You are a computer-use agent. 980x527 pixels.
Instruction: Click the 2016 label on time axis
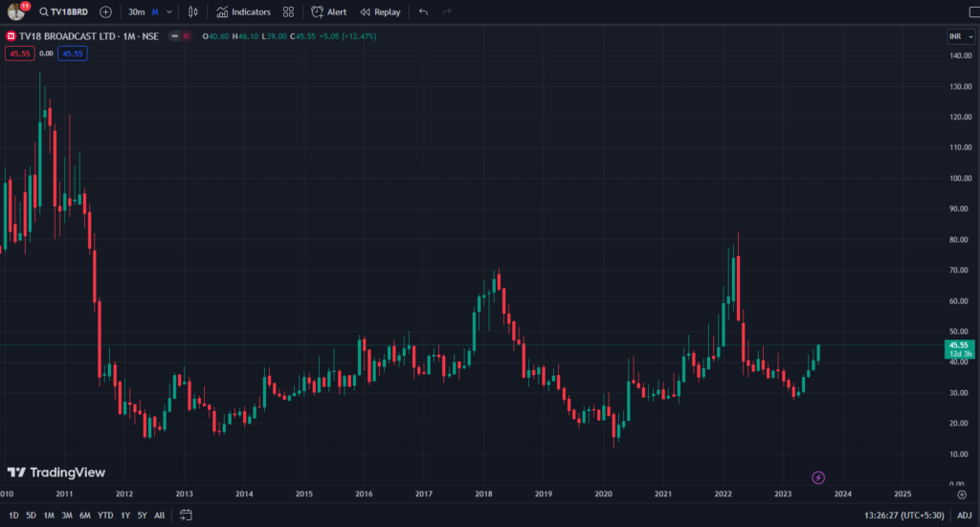coord(364,494)
